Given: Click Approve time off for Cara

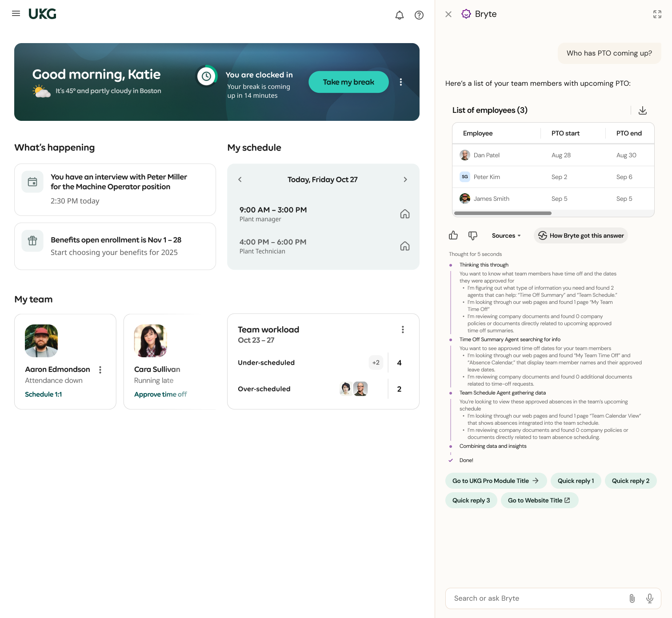Looking at the screenshot, I should [x=160, y=395].
